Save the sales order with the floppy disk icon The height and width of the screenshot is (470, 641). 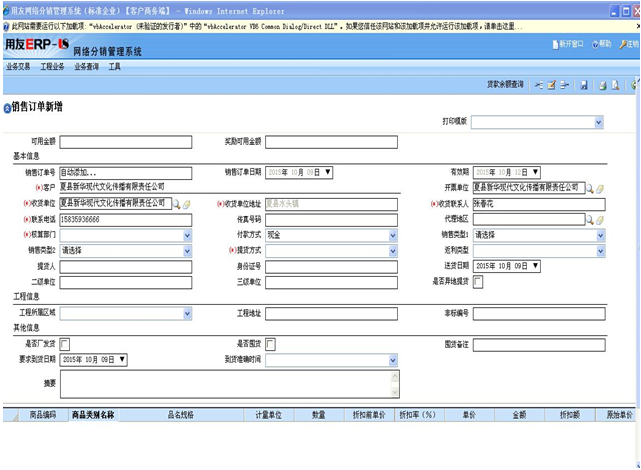(x=584, y=85)
